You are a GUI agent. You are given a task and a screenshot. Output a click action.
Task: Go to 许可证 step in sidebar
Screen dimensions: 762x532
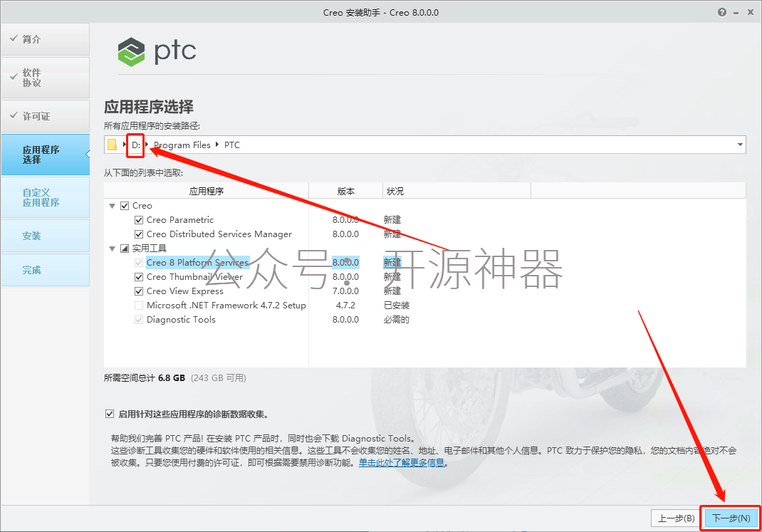coord(45,116)
